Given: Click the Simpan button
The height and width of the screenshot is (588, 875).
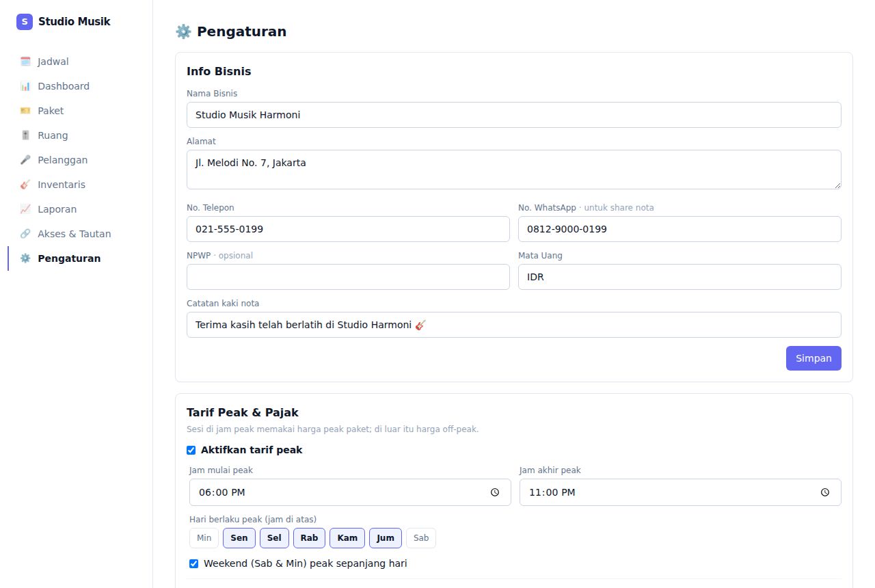Looking at the screenshot, I should [813, 358].
